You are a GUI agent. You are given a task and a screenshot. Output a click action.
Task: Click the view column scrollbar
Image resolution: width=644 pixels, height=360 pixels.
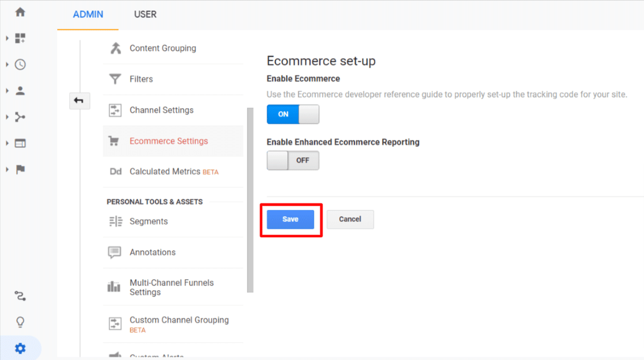tap(250, 200)
